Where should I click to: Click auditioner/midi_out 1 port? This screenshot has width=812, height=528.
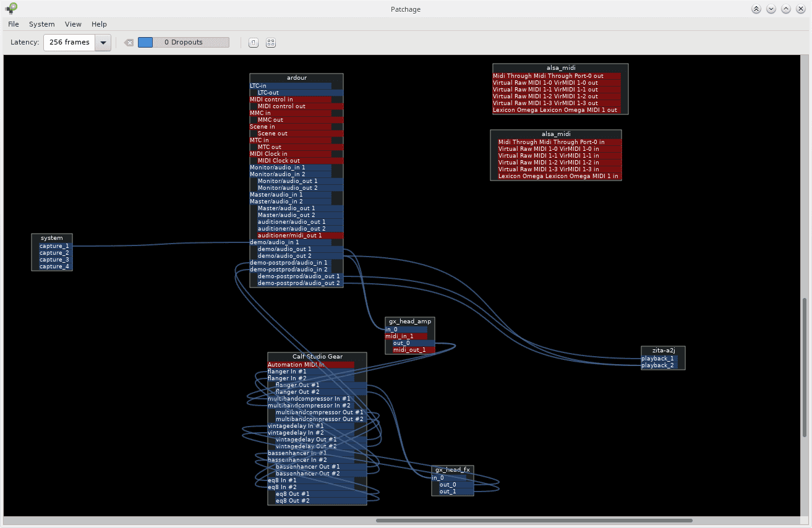[x=300, y=236]
